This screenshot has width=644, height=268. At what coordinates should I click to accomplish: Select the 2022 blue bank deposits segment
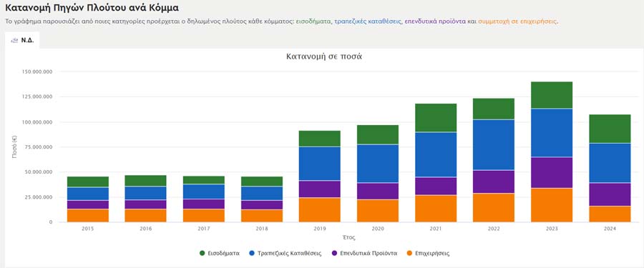click(494, 144)
